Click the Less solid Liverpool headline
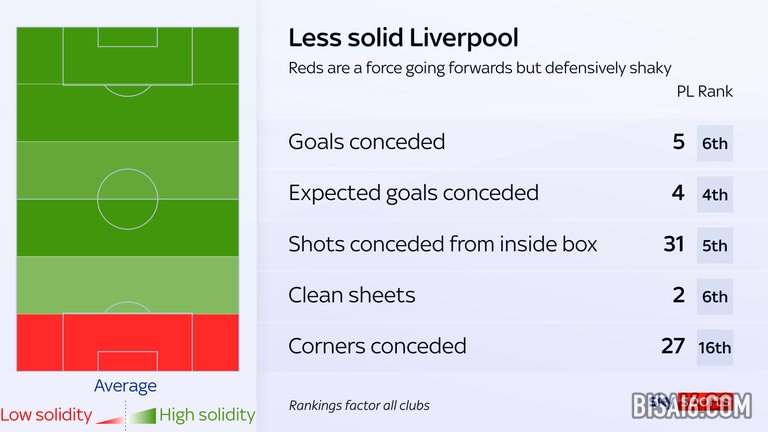 click(403, 39)
